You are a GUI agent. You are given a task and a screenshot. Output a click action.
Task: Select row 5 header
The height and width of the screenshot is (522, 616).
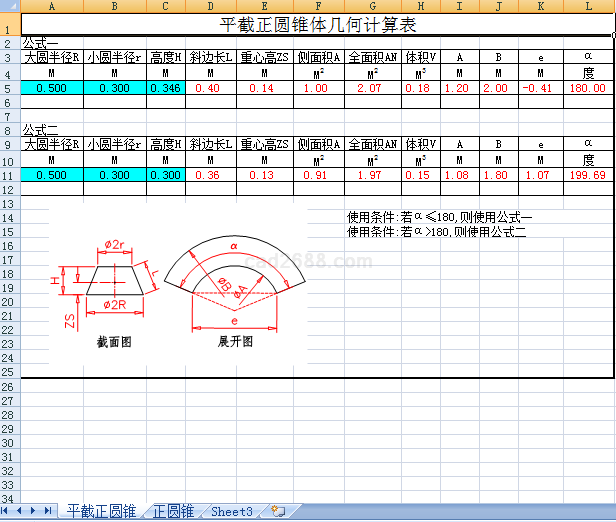tap(9, 89)
